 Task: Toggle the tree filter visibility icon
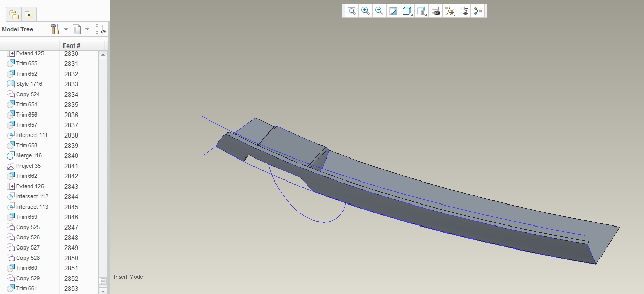(101, 29)
